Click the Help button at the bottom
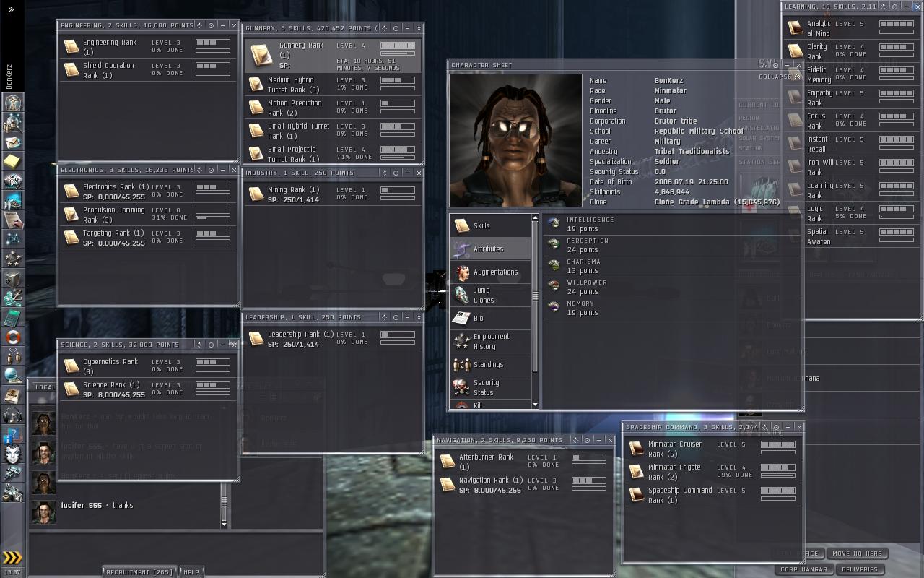Screen dimensions: 924x578 pyautogui.click(x=191, y=572)
